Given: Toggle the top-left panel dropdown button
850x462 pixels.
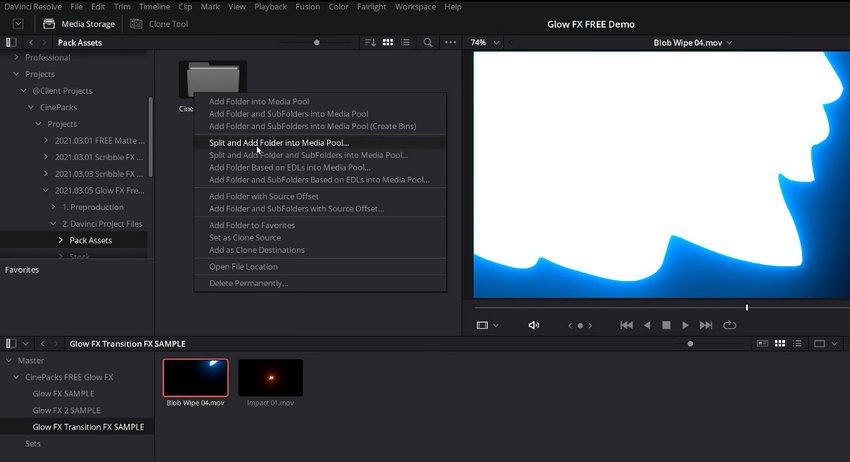Looking at the screenshot, I should pyautogui.click(x=18, y=24).
